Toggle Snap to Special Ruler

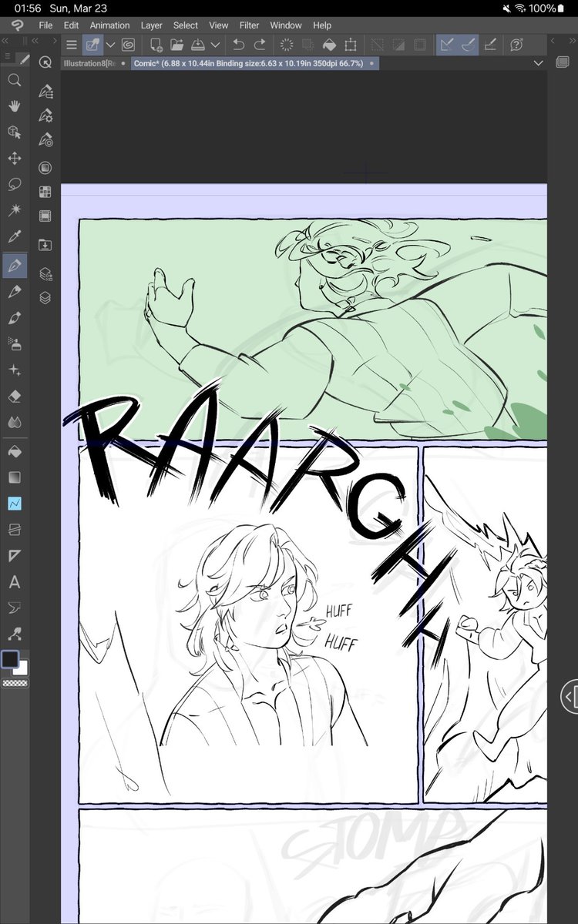(x=467, y=45)
